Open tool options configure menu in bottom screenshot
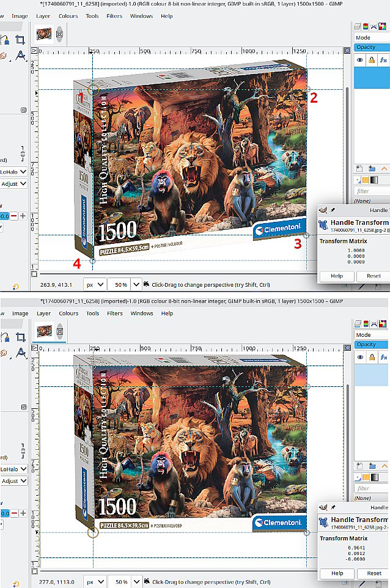 tap(24, 407)
